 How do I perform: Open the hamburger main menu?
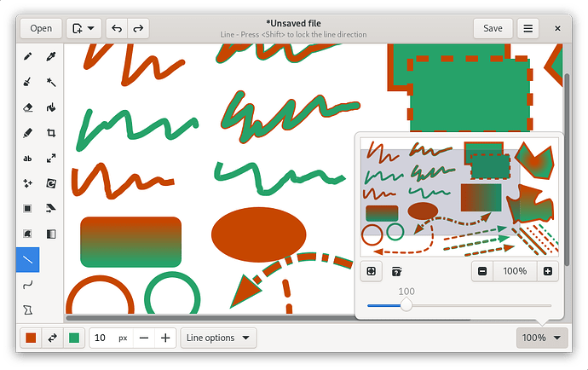coord(528,28)
